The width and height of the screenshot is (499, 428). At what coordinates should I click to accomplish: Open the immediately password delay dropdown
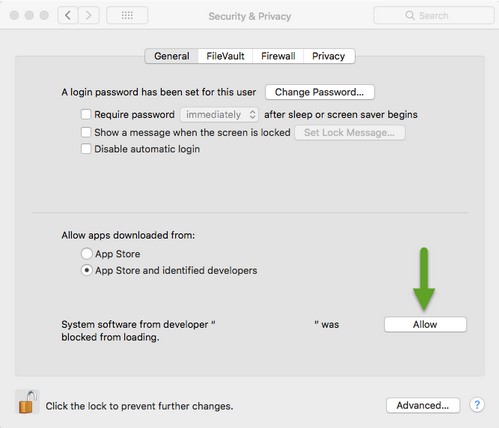(x=219, y=115)
